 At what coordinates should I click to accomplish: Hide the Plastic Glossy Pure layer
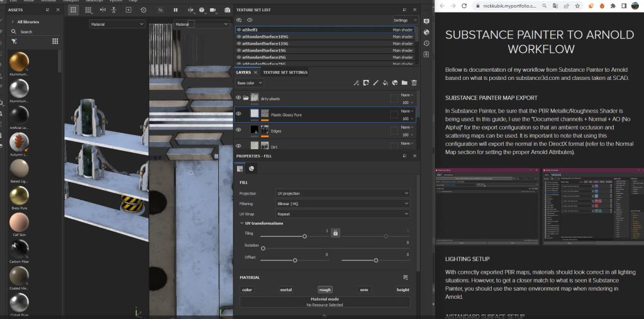[238, 114]
